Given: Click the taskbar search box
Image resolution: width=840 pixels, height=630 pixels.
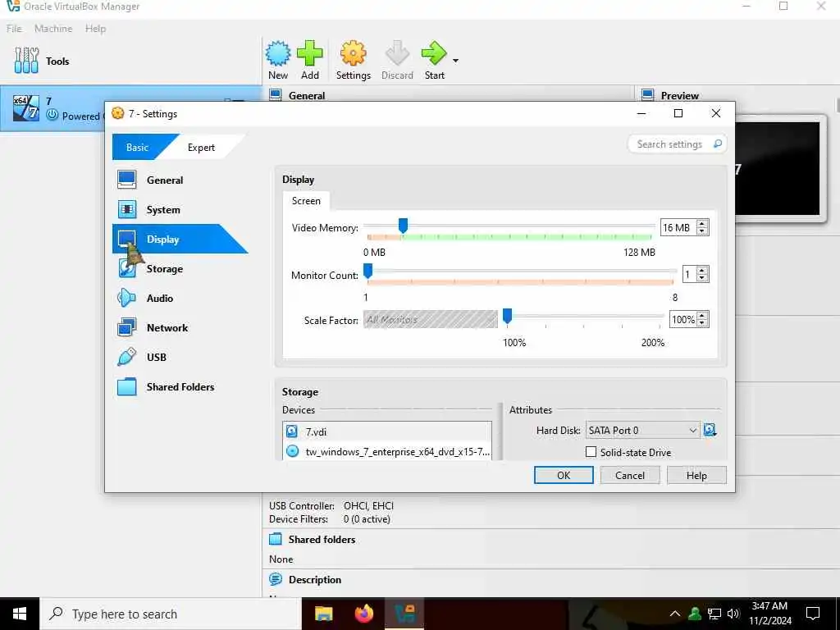Looking at the screenshot, I should click(x=171, y=614).
